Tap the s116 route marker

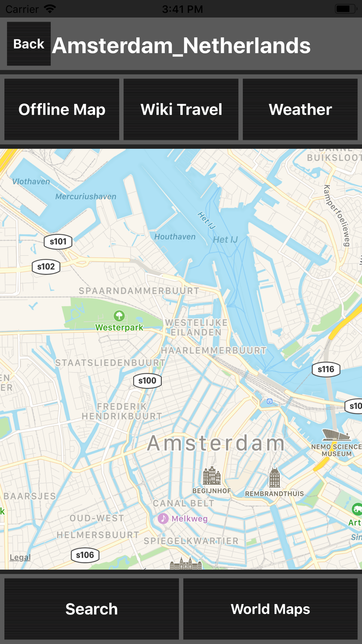tap(326, 369)
